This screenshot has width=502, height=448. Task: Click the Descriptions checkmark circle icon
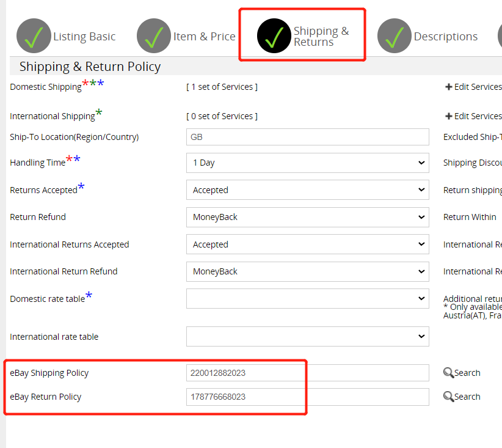pos(395,36)
